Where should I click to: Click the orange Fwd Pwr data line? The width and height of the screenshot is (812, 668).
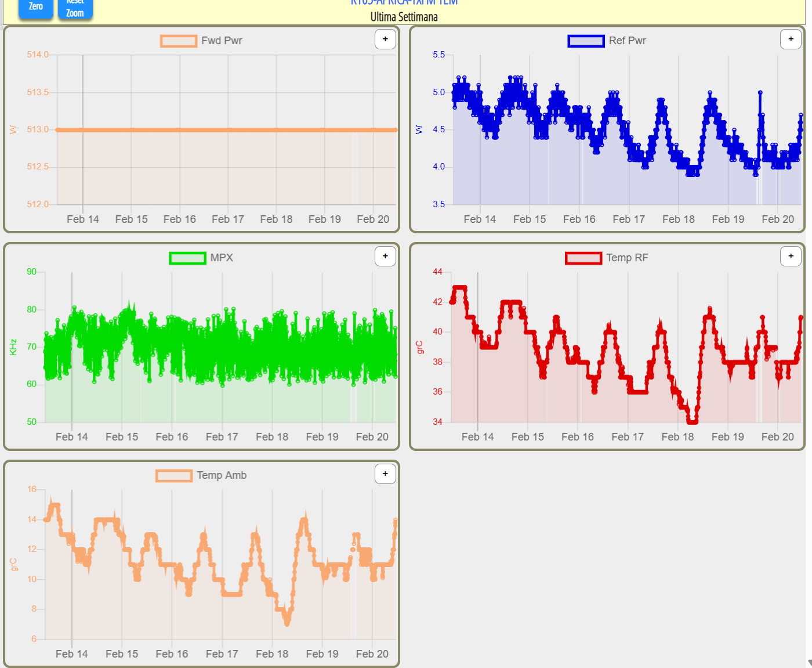(226, 130)
